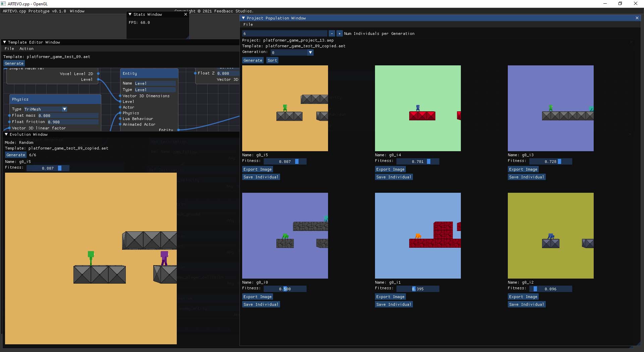This screenshot has height=352, width=644.
Task: Collapse the Template Editor Window triangle
Action: (5, 42)
